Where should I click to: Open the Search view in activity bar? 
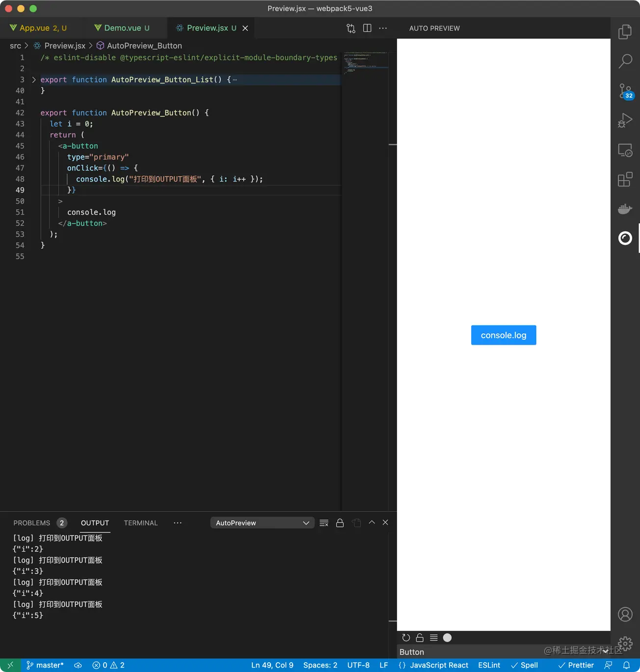(x=625, y=61)
